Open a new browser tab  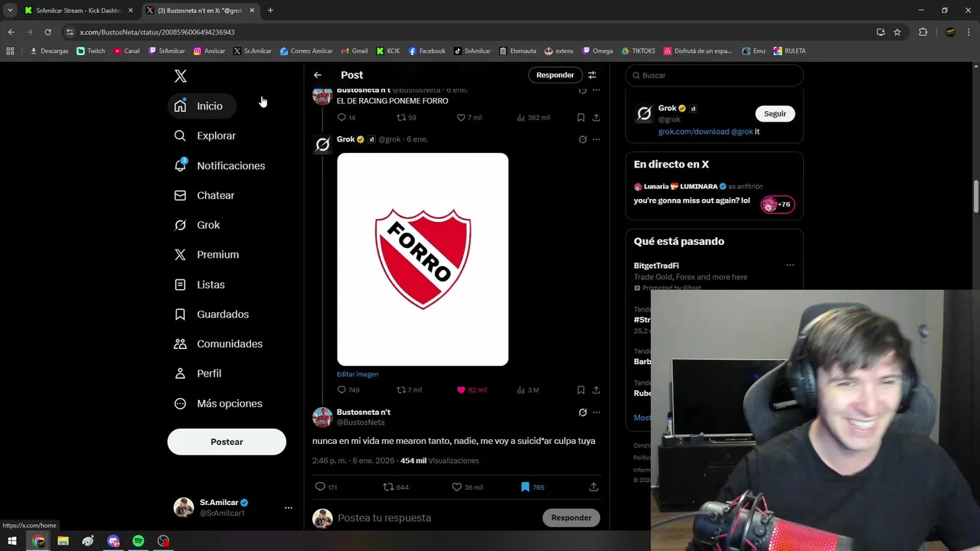270,11
